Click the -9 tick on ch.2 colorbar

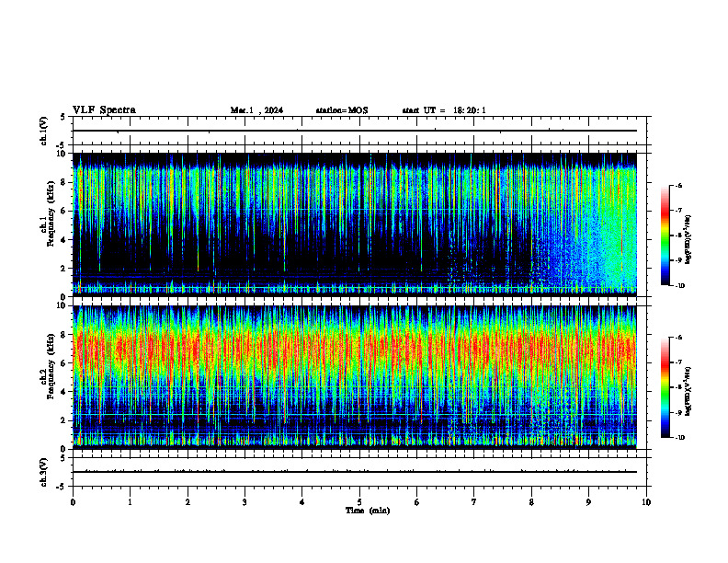pyautogui.click(x=679, y=412)
